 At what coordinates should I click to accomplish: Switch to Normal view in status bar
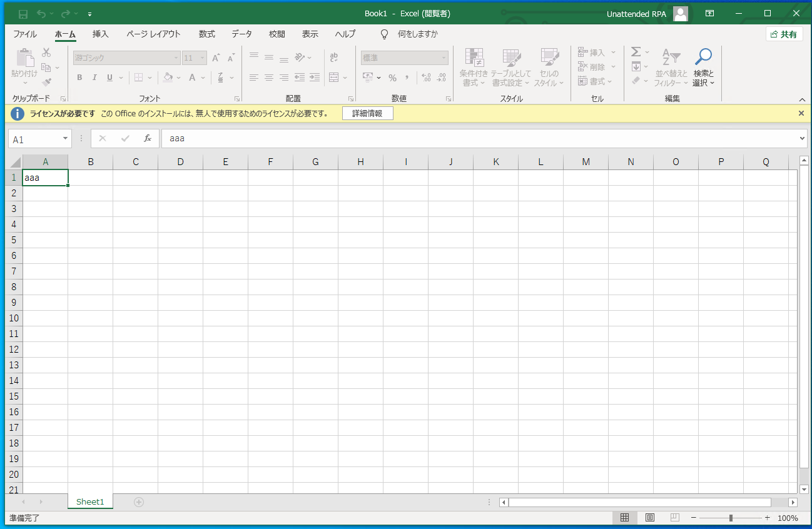(x=624, y=518)
